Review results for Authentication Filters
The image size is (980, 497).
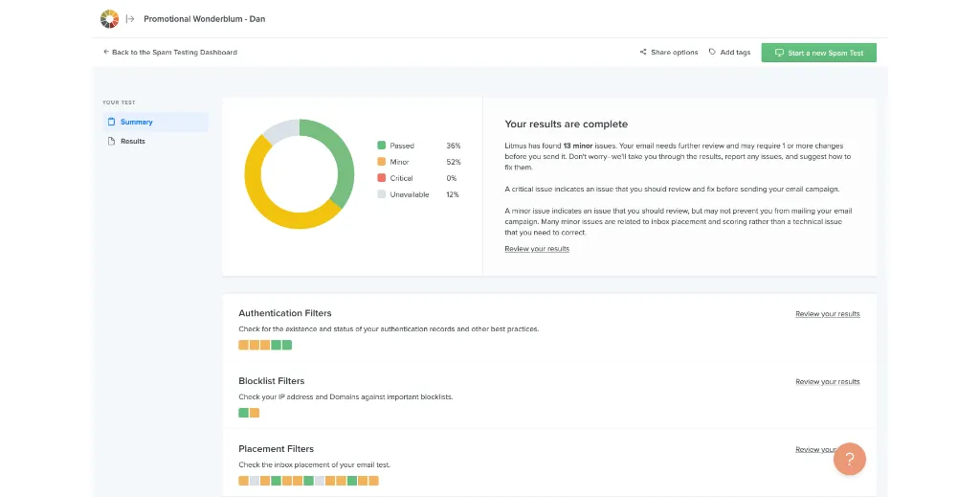[x=828, y=314]
